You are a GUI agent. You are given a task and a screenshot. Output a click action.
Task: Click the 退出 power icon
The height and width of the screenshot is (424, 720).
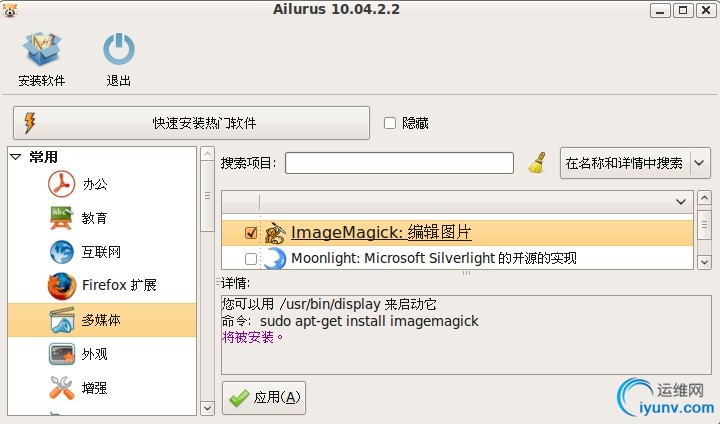click(x=119, y=51)
